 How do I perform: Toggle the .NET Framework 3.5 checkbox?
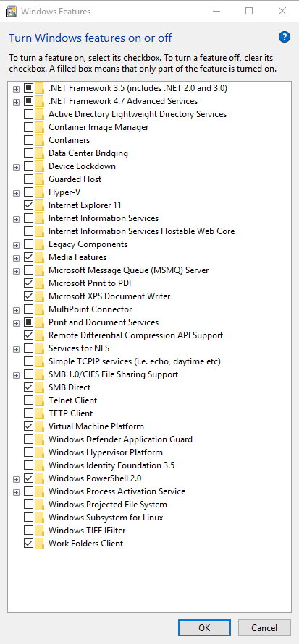[28, 88]
